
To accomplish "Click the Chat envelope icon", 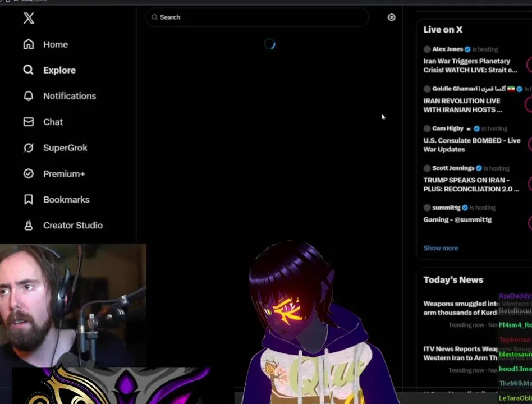I will coord(29,122).
